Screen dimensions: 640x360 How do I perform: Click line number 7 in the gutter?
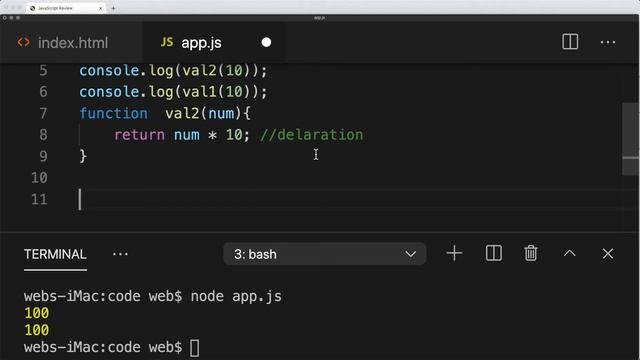[x=43, y=113]
